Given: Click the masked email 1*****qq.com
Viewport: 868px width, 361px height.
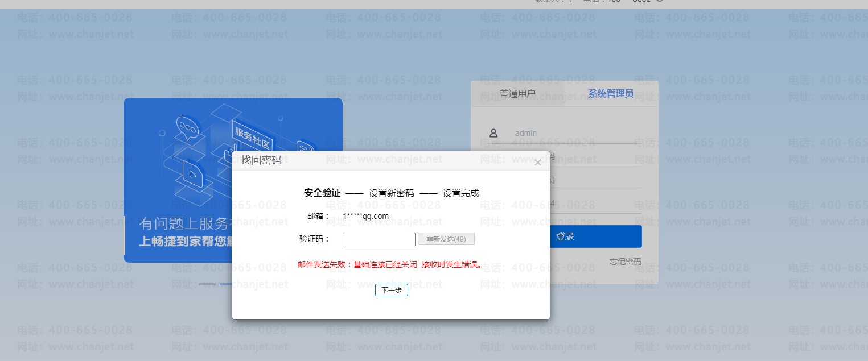Looking at the screenshot, I should (x=365, y=216).
